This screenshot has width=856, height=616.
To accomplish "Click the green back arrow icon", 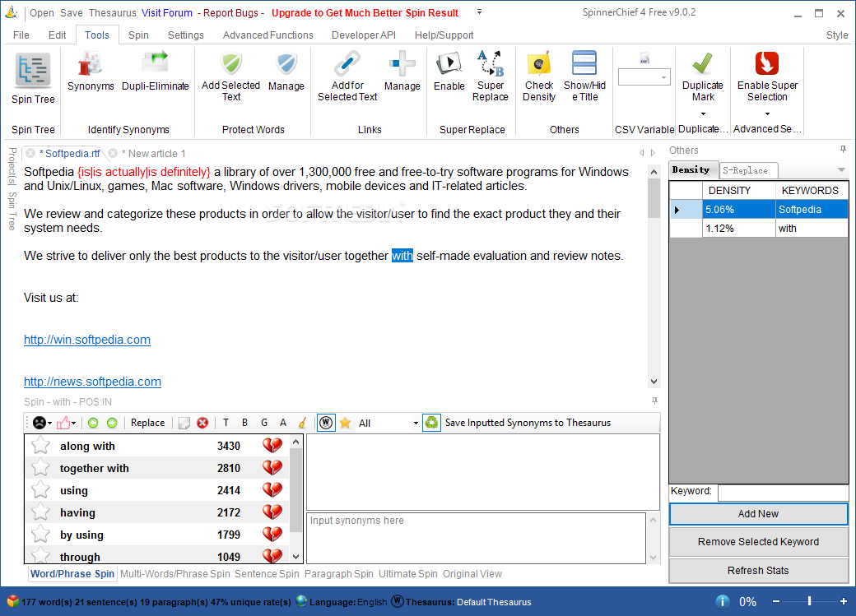I will tap(93, 423).
